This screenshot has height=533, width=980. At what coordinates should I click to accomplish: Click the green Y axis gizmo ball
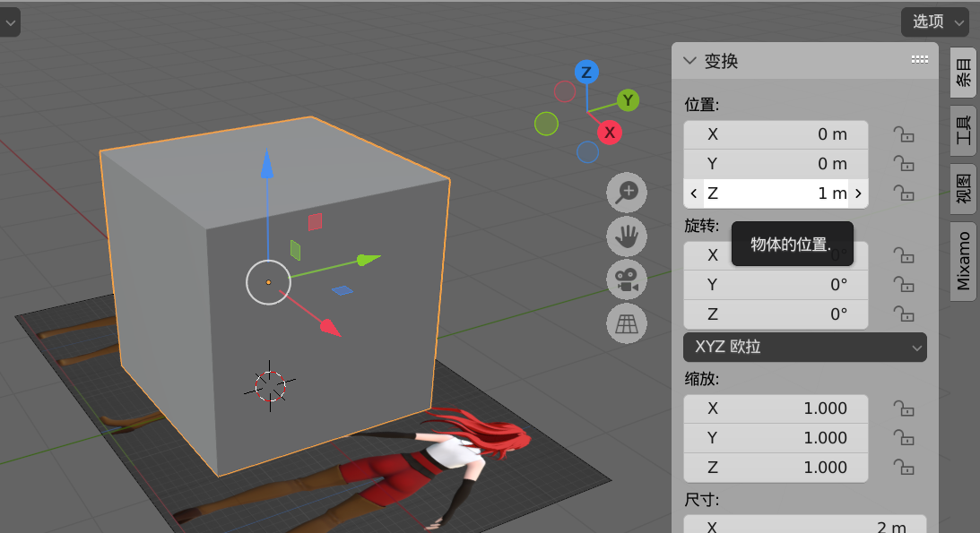pos(629,100)
